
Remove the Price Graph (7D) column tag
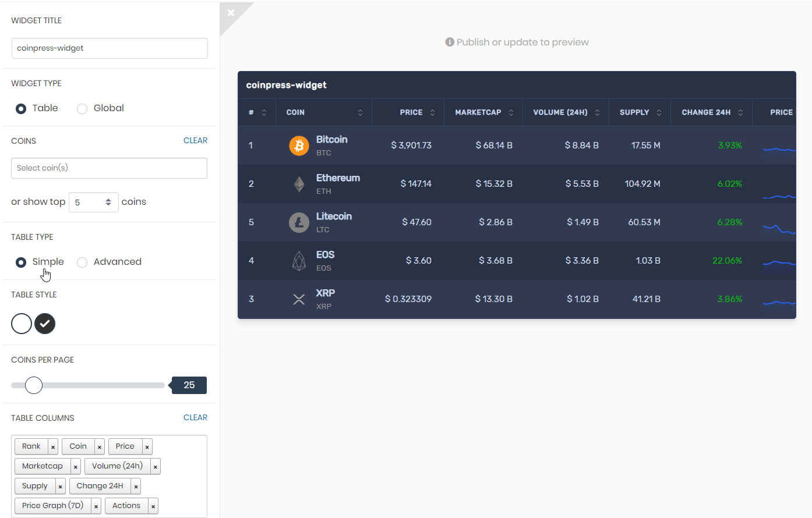click(96, 506)
